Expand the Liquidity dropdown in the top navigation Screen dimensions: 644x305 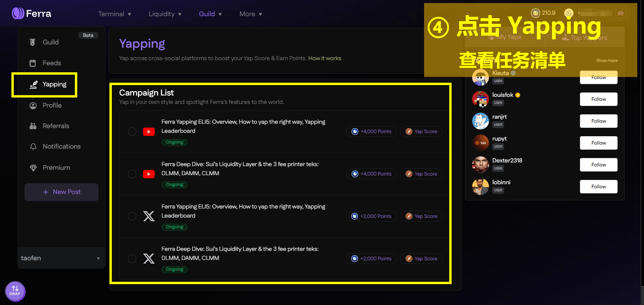[x=165, y=14]
